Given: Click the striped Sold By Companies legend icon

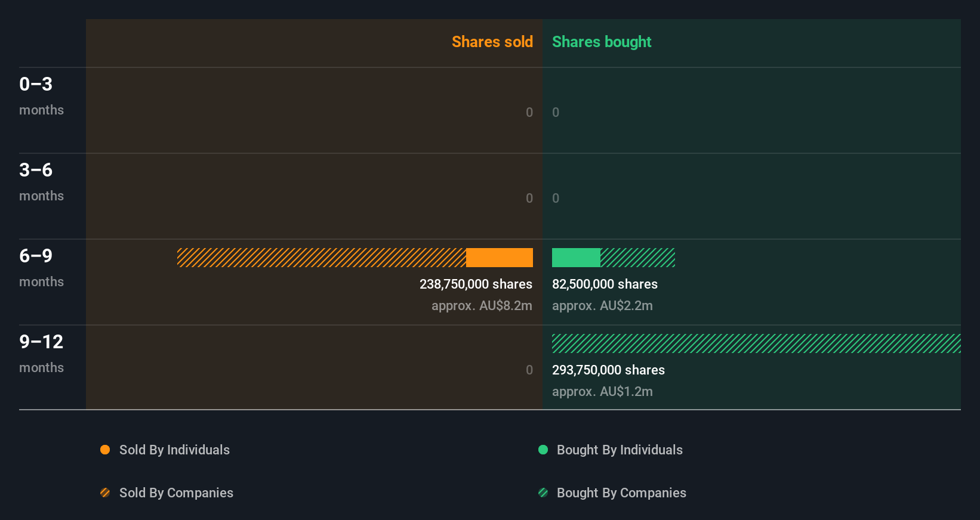Looking at the screenshot, I should tap(105, 493).
